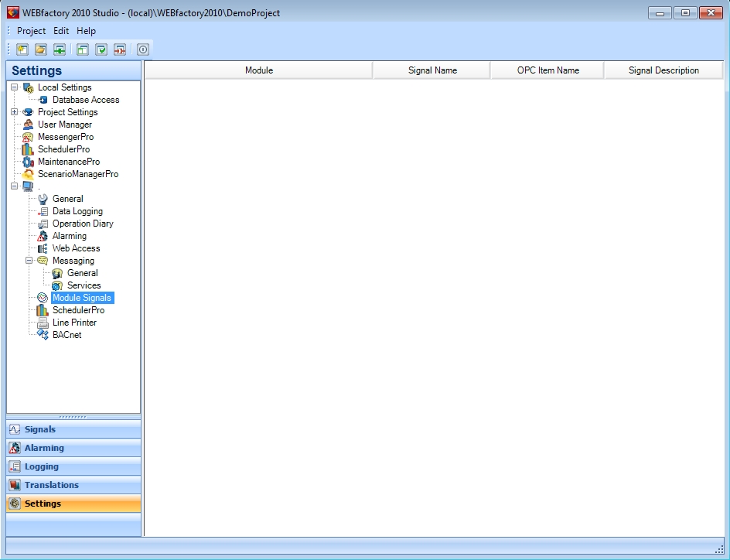Switch to the Signals navigation panel
The image size is (730, 560).
tap(40, 429)
